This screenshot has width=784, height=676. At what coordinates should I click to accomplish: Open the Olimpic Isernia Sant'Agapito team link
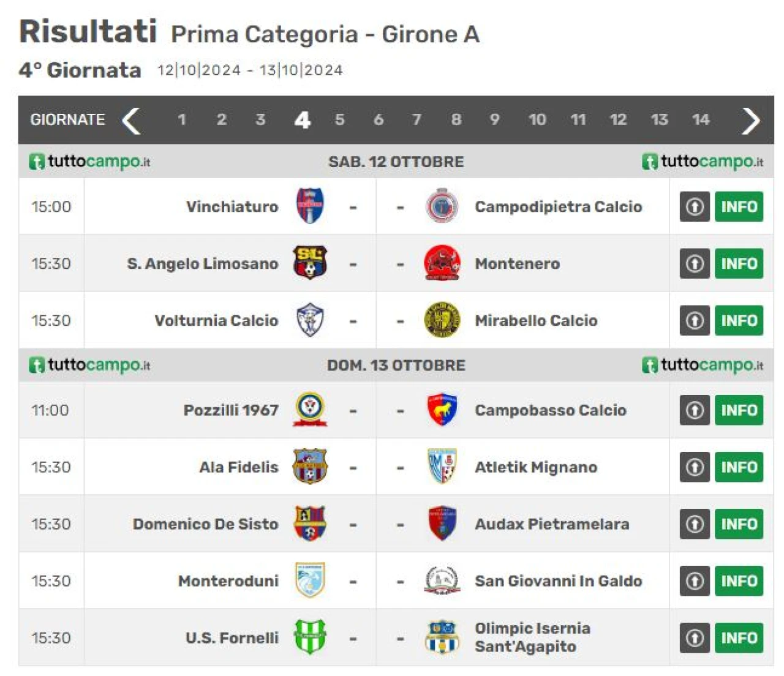[532, 637]
